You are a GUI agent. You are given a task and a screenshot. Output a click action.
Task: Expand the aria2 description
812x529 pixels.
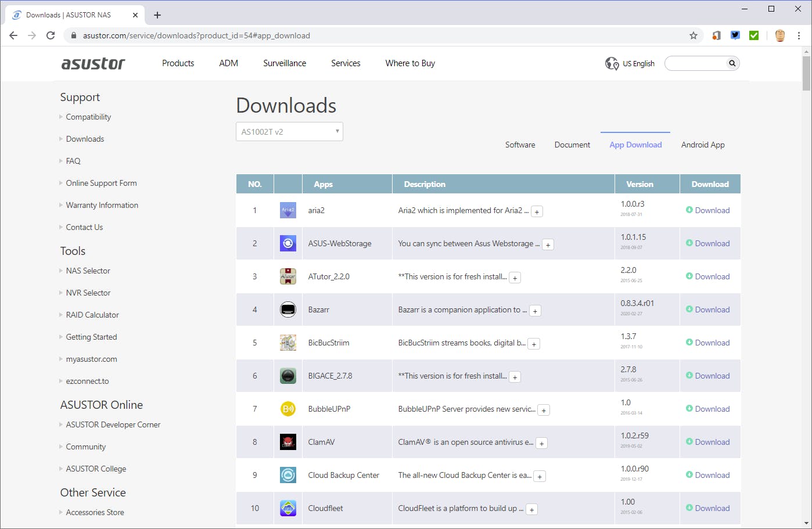coord(537,212)
